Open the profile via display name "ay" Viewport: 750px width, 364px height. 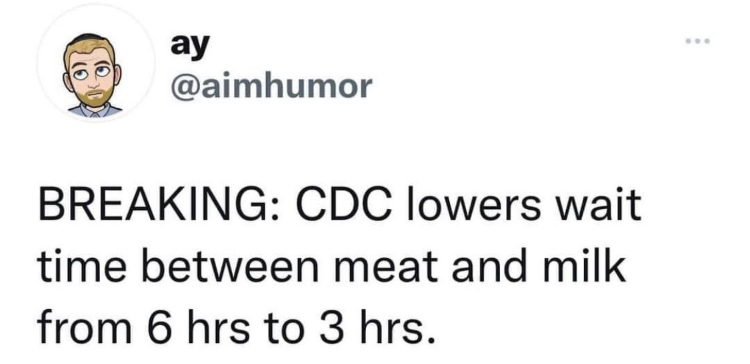pyautogui.click(x=190, y=45)
